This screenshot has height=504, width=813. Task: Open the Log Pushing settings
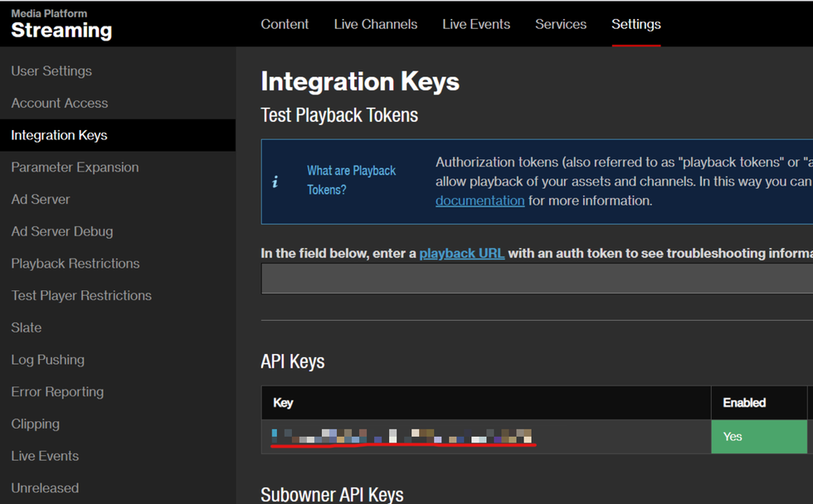click(48, 360)
